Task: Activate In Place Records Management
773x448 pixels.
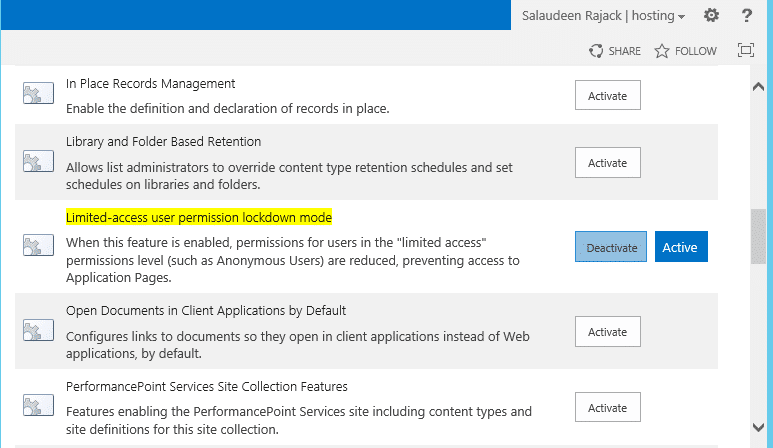Action: tap(607, 95)
